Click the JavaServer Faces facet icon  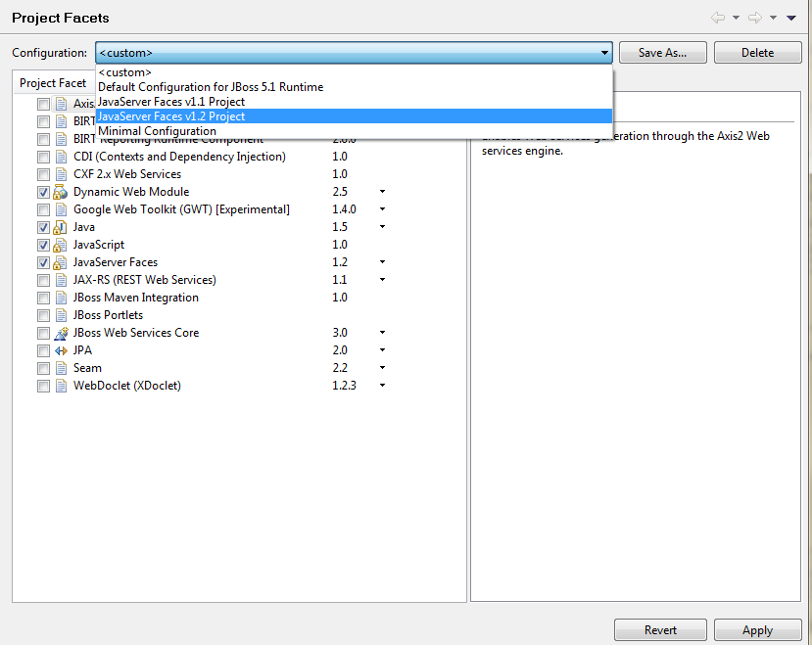[61, 262]
